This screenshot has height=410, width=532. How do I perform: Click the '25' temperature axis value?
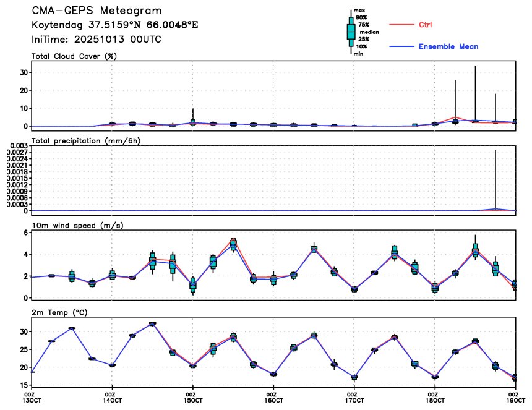click(24, 349)
